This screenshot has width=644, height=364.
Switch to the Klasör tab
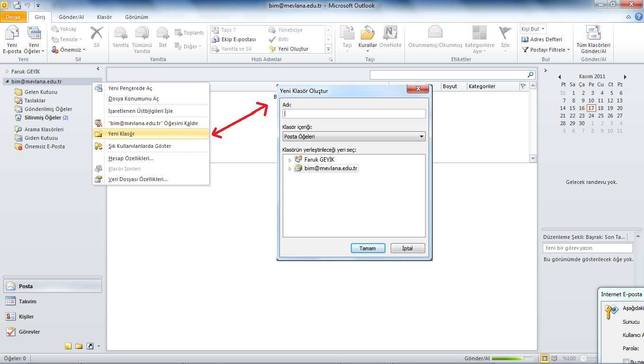pyautogui.click(x=104, y=17)
